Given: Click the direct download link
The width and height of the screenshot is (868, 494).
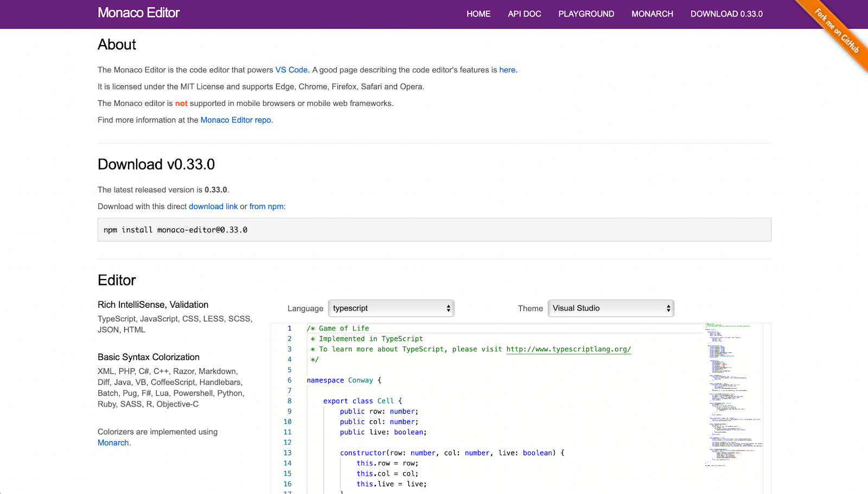Looking at the screenshot, I should [213, 206].
